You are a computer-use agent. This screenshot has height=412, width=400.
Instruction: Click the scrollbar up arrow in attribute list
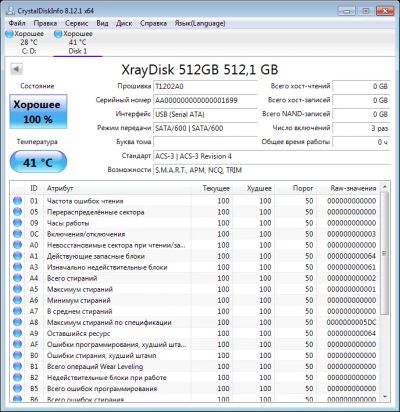click(385, 187)
